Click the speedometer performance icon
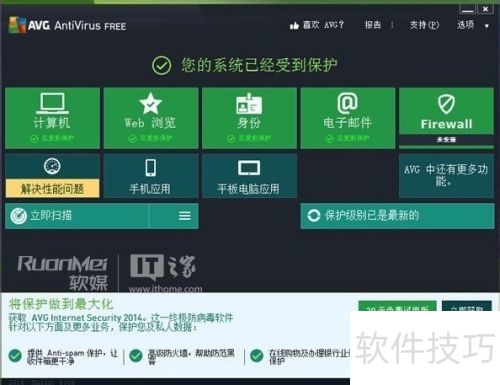500x385 pixels. pos(52,166)
